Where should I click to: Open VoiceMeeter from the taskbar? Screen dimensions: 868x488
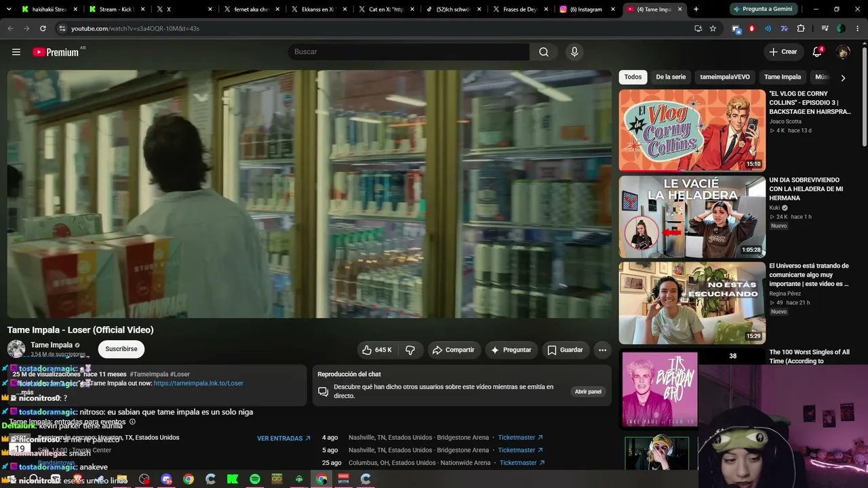click(343, 479)
